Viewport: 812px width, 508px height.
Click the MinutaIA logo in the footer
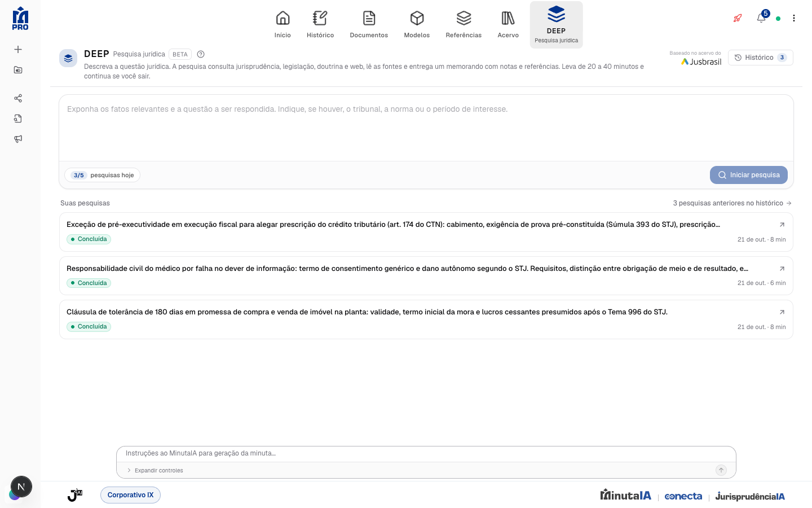pos(626,495)
